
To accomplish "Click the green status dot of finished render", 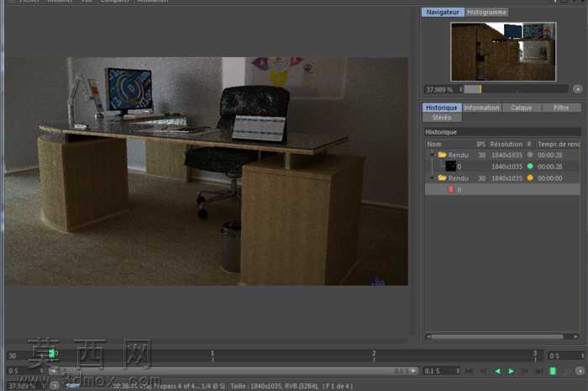I will pyautogui.click(x=530, y=166).
